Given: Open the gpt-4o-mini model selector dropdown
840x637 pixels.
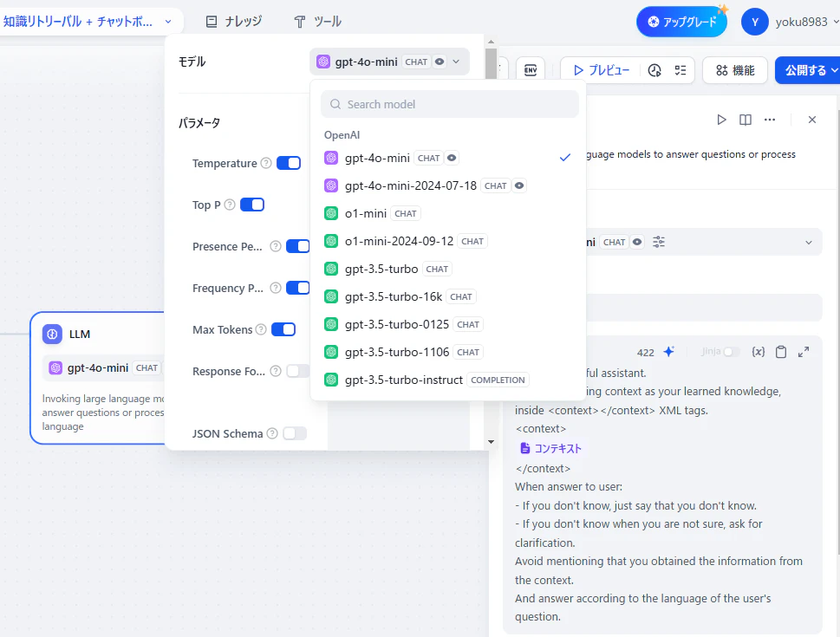Looking at the screenshot, I should pos(389,62).
